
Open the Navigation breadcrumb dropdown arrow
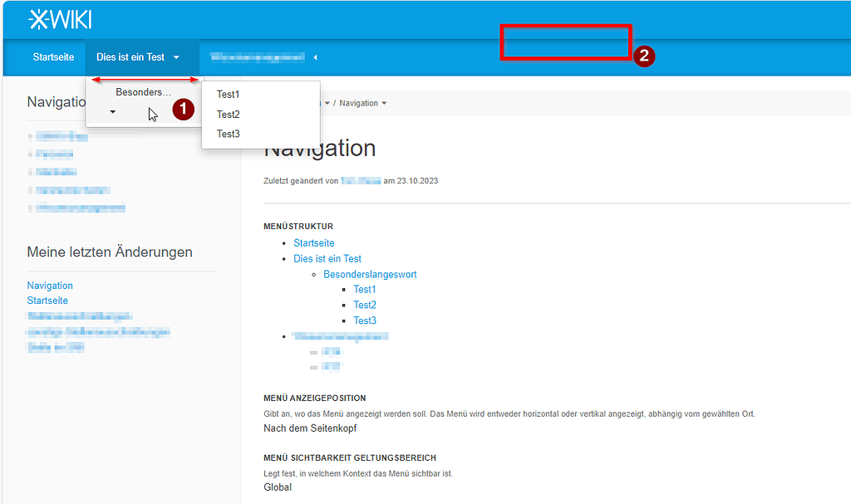pyautogui.click(x=385, y=103)
